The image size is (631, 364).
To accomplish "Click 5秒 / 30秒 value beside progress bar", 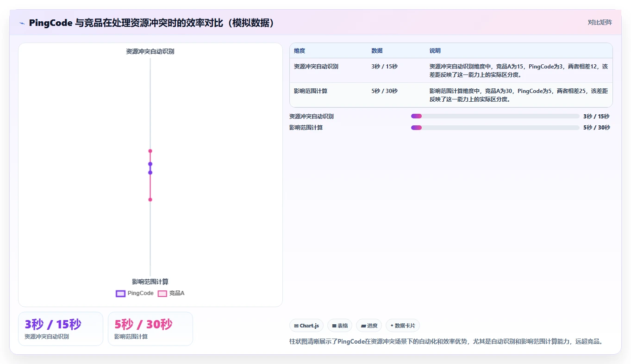I will point(596,128).
